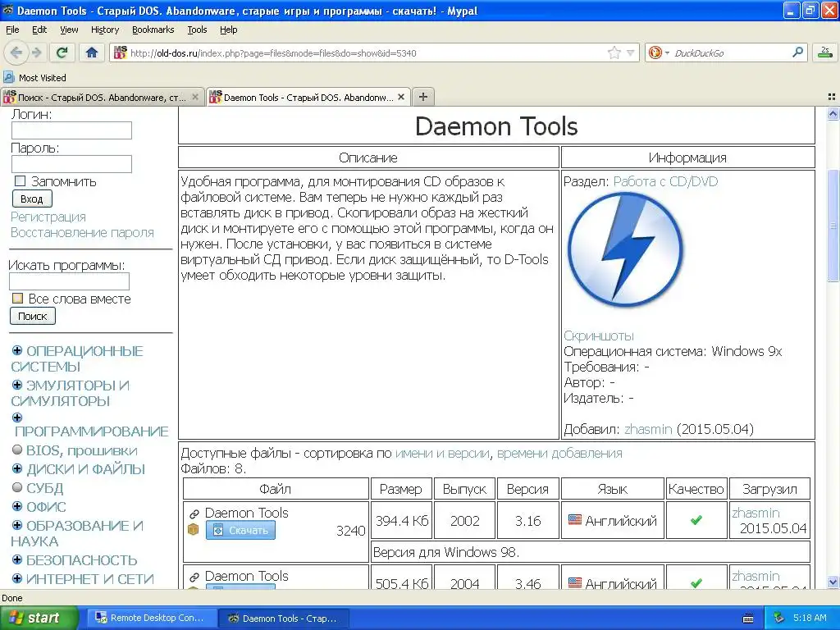Open zhasmin uploader link in 3.16 row
840x630 pixels.
pos(756,513)
